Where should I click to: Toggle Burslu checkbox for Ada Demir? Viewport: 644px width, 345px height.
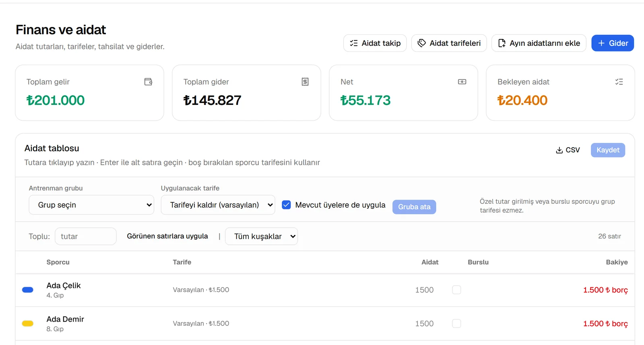(456, 323)
